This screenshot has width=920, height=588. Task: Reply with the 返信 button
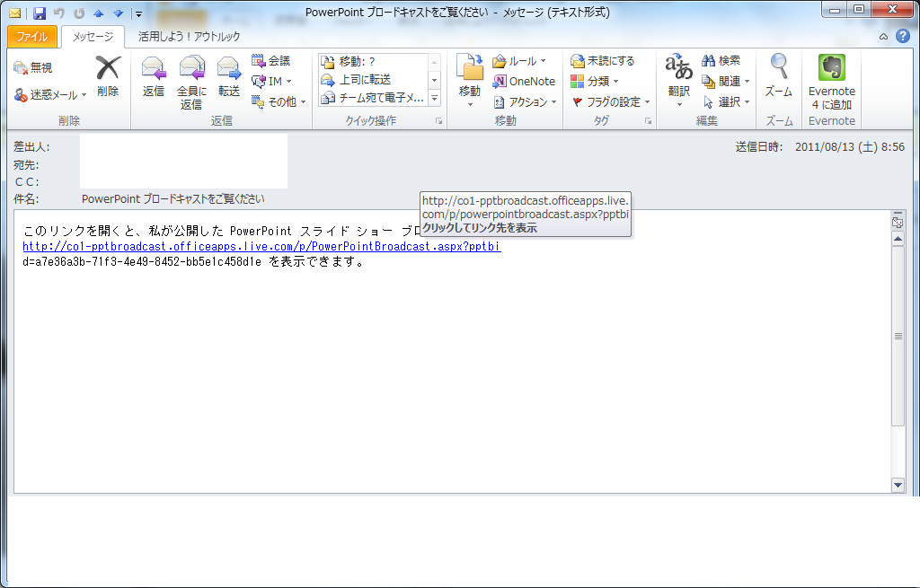[153, 76]
